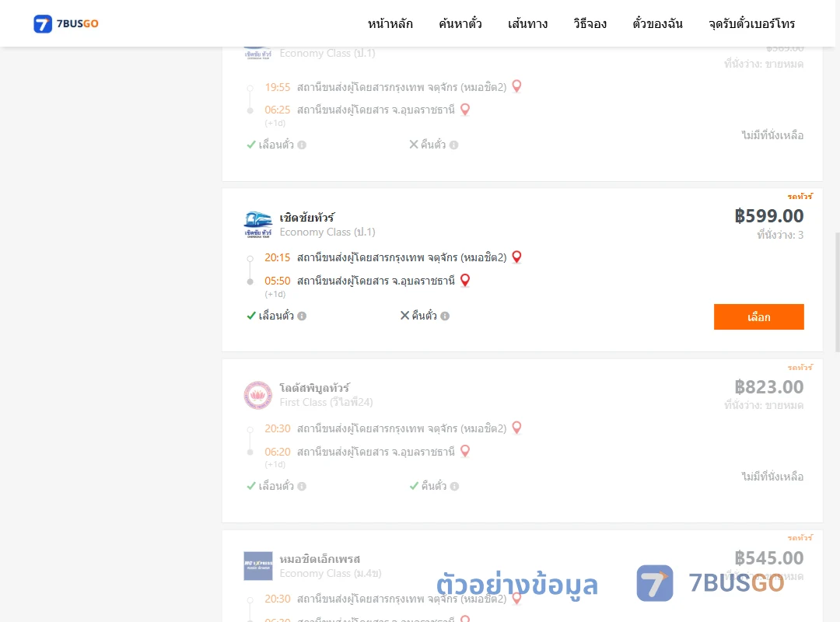Click info icon next to คืนตั๋ว of 19:55 trip
840x622 pixels.
coord(453,145)
